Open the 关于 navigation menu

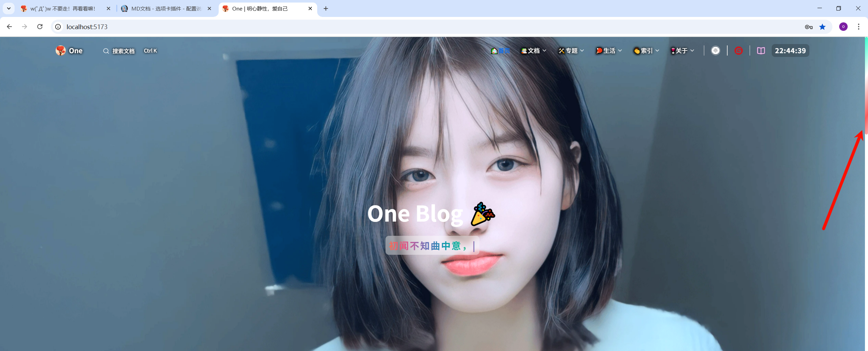683,51
